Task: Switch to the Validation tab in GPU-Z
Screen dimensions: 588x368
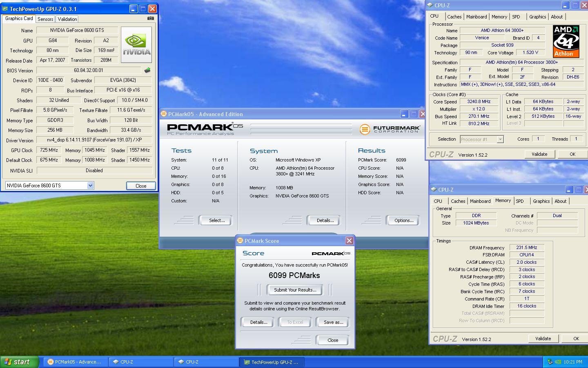Action: click(67, 19)
